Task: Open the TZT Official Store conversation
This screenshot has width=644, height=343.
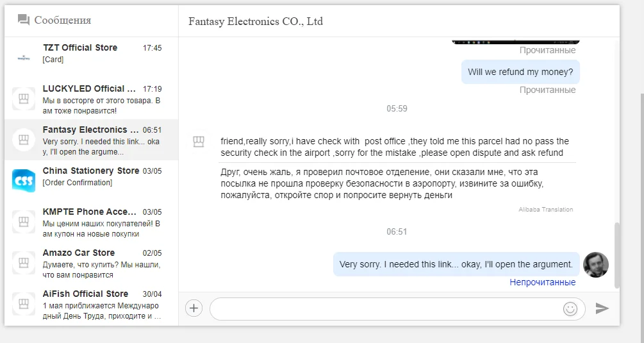Action: [91, 53]
